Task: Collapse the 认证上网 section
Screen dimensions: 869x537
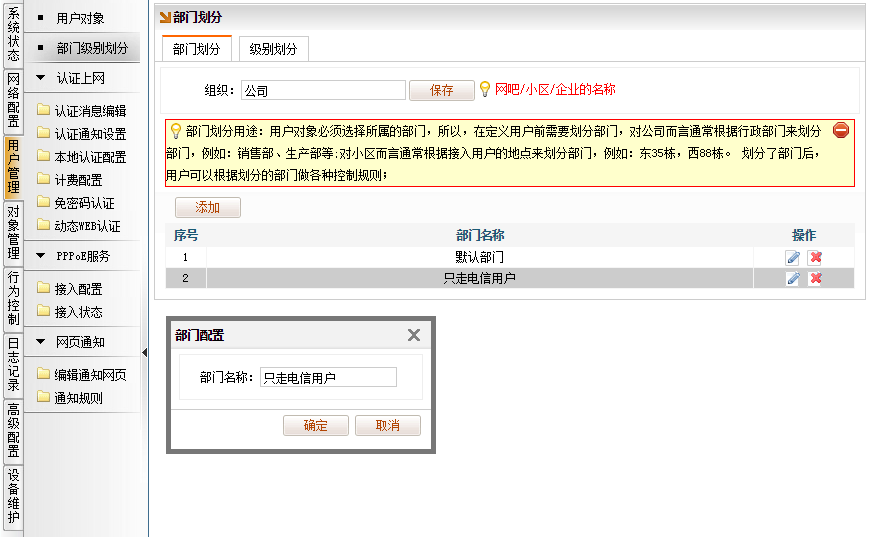Action: click(40, 78)
